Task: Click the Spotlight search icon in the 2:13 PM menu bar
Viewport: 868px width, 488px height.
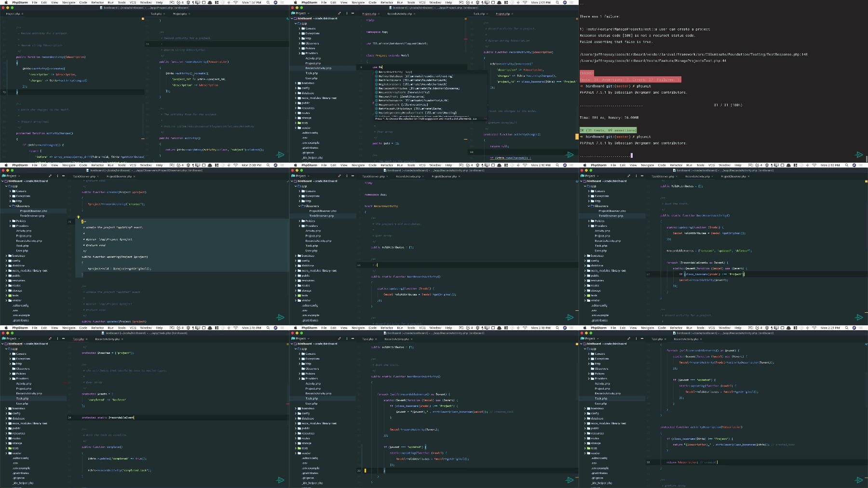Action: pos(847,165)
